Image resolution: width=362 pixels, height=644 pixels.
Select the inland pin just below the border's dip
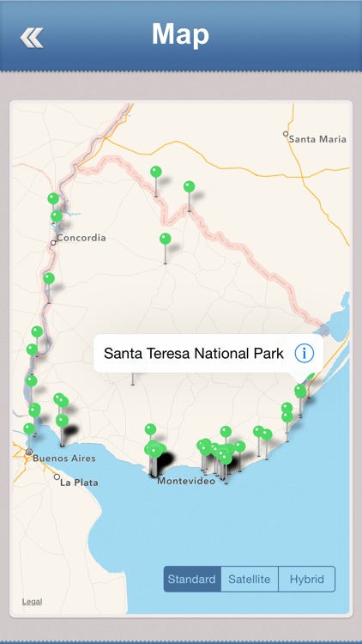[x=166, y=239]
